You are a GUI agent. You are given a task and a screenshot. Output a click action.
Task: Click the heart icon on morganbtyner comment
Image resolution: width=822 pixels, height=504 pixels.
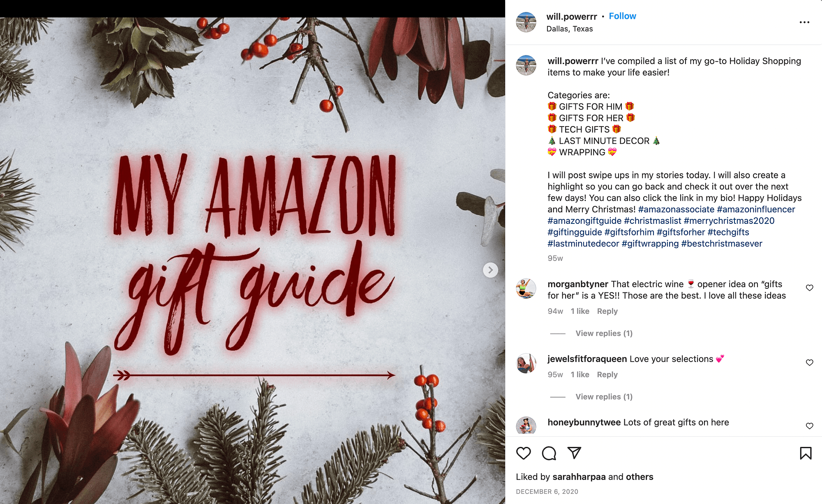[809, 289]
